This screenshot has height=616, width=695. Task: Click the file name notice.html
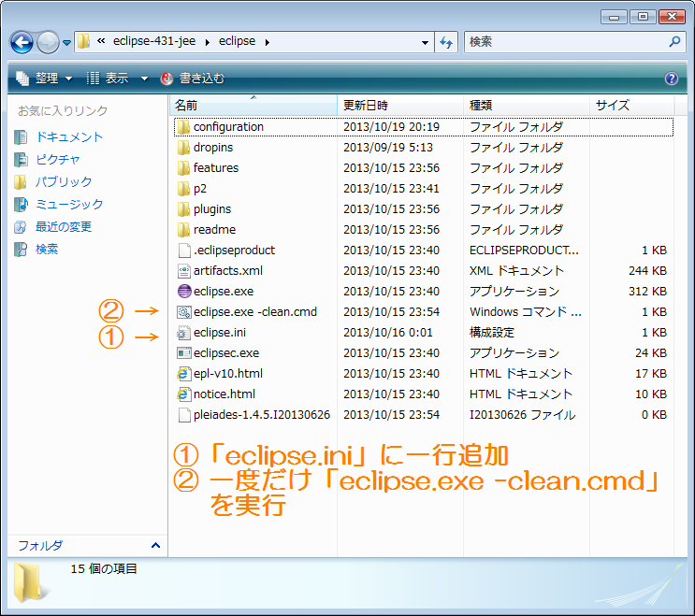point(224,394)
